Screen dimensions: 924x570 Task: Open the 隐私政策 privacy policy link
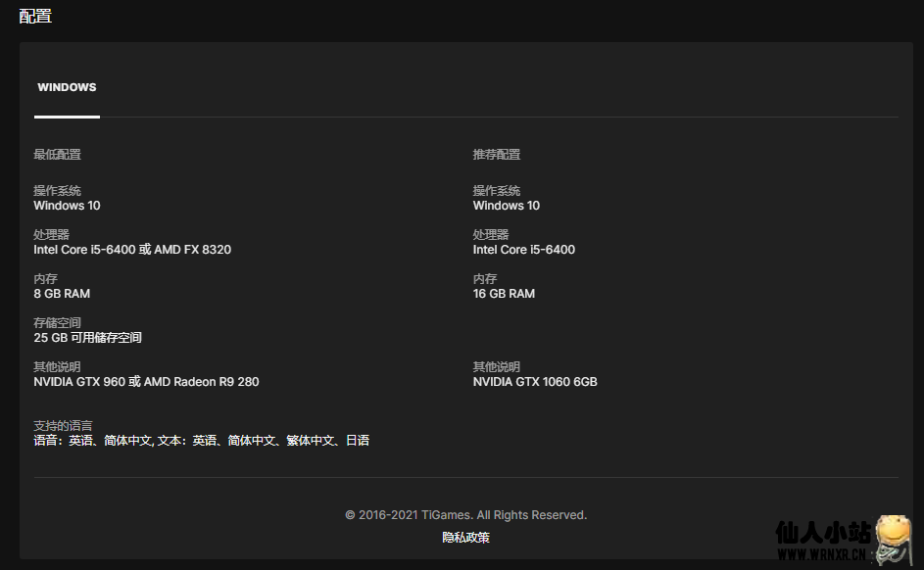(x=465, y=537)
